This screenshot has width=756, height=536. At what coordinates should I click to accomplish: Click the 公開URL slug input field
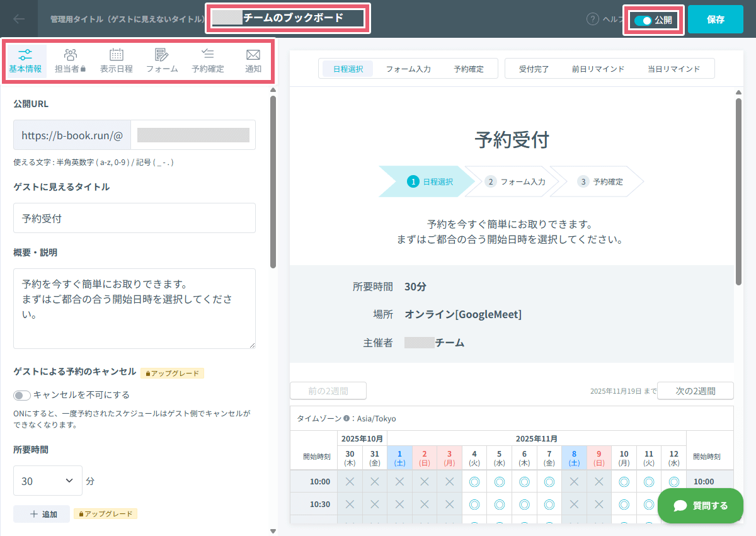pos(192,135)
